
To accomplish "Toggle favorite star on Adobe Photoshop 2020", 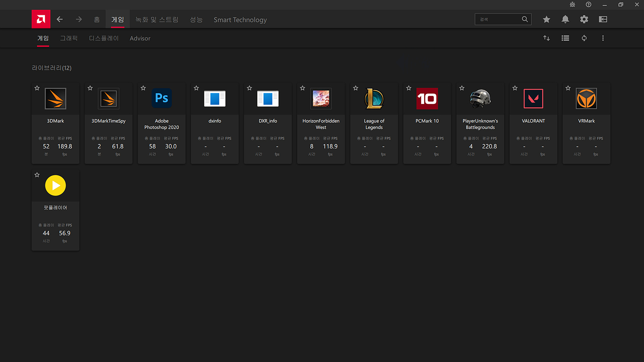I will click(x=143, y=88).
